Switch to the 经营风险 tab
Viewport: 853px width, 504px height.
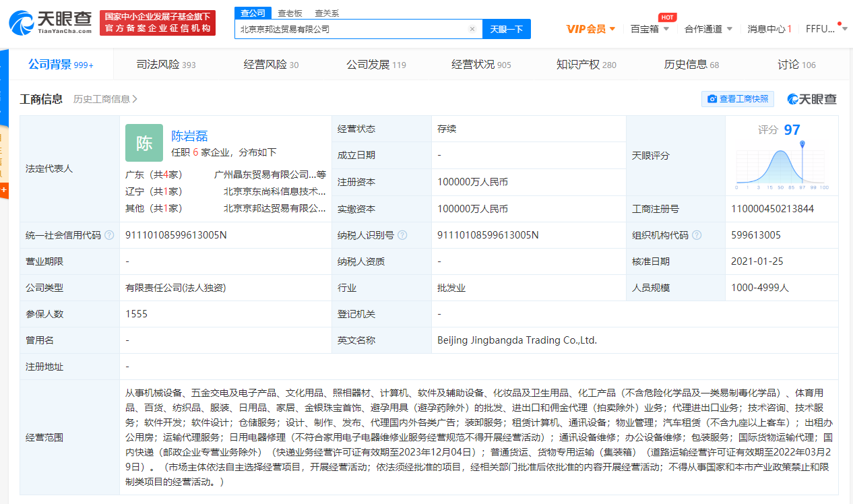271,65
